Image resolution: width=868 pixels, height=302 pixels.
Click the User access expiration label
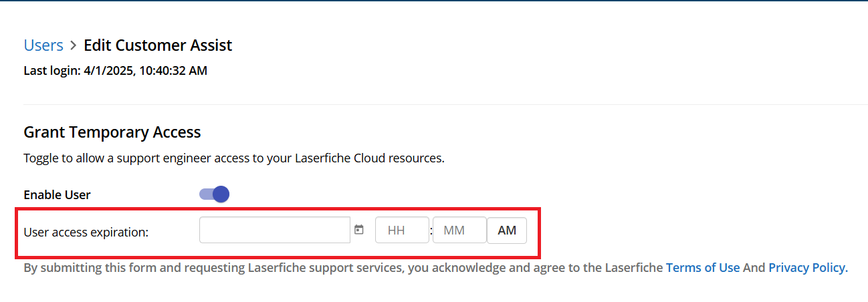click(86, 233)
